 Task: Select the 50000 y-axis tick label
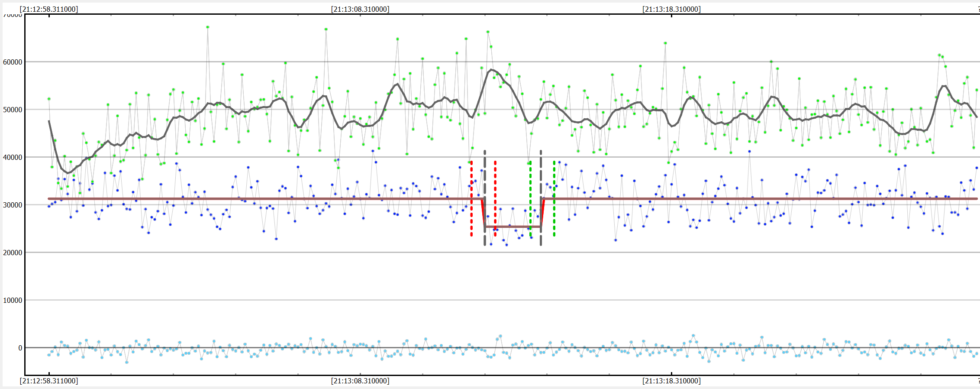[x=13, y=110]
